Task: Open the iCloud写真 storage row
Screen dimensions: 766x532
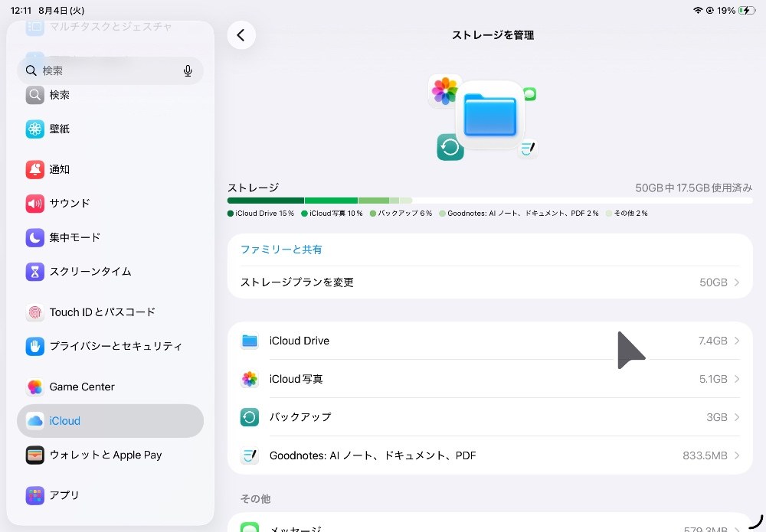Action: [x=490, y=379]
